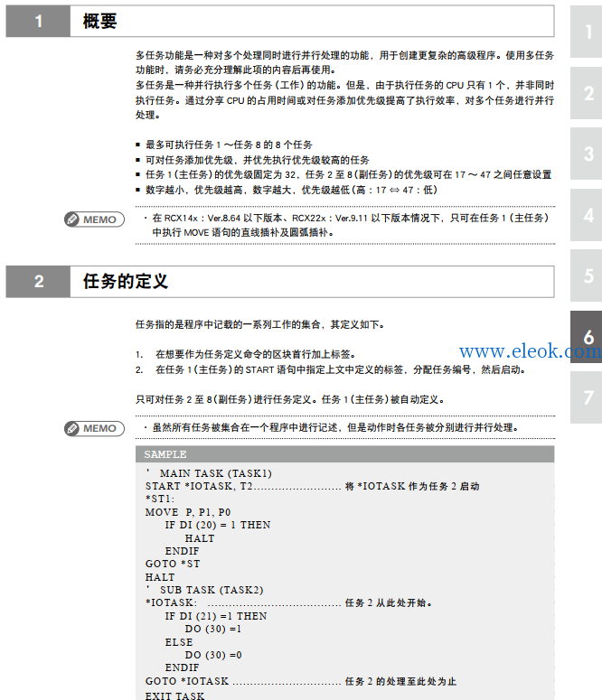602x700 pixels.
Task: Jump to chapter tab 5
Action: click(x=587, y=275)
